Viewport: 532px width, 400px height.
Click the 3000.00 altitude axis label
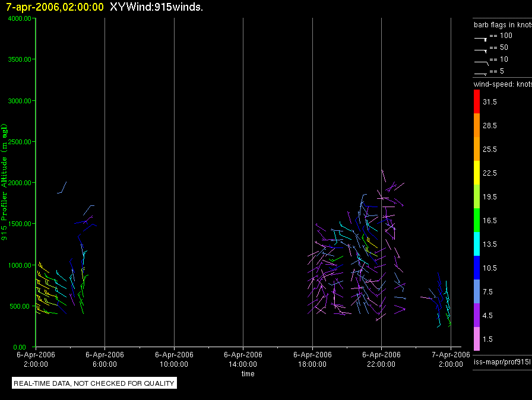20,101
